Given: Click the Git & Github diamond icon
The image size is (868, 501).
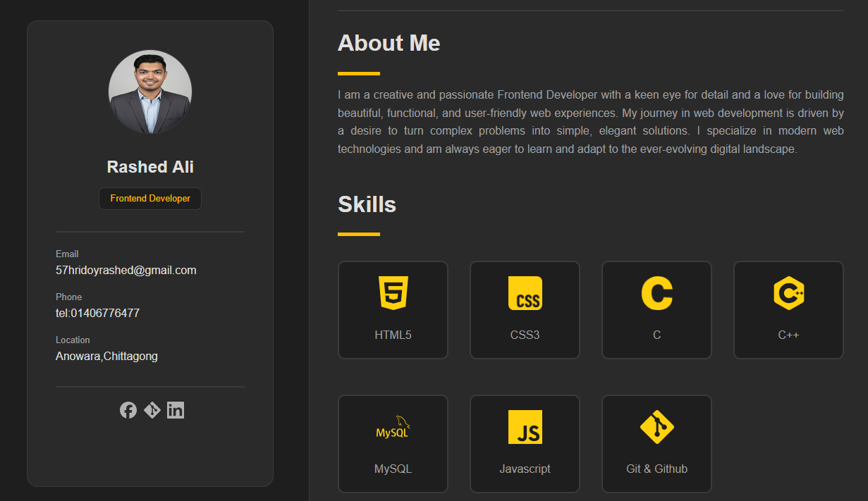Looking at the screenshot, I should 656,427.
